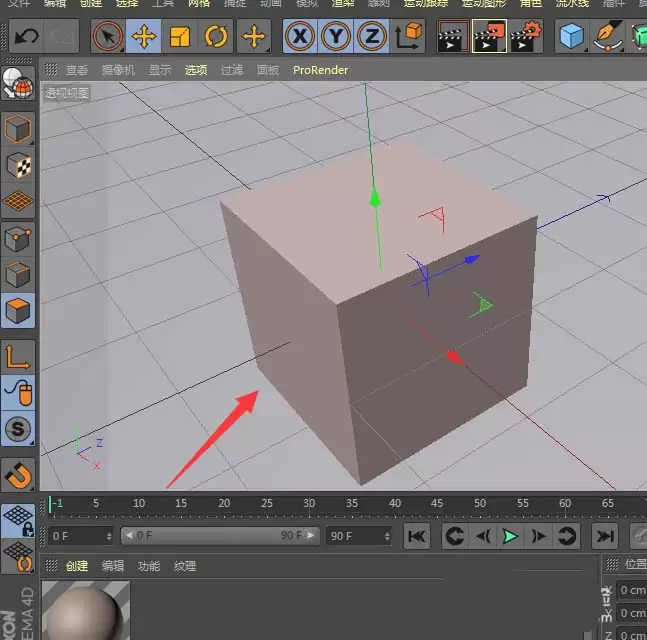Activate the Rotate tool

pyautogui.click(x=216, y=36)
